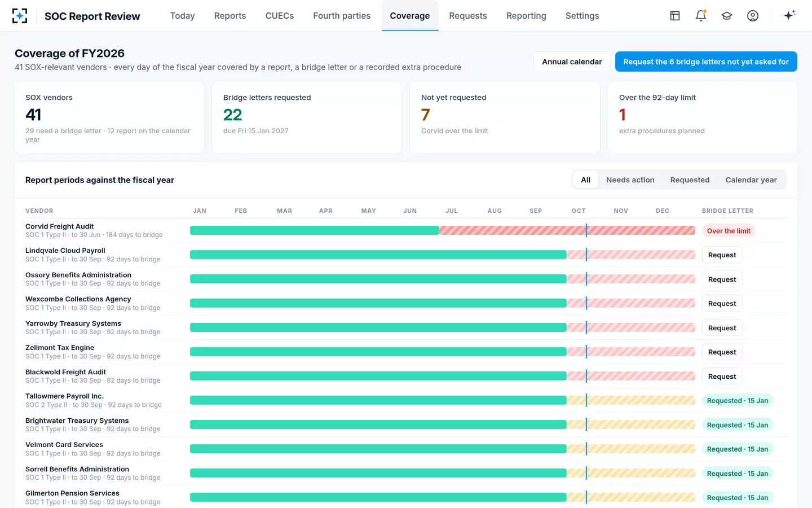Request bridge letter for Ossory Benefits Administration
The width and height of the screenshot is (812, 508).
tap(722, 279)
